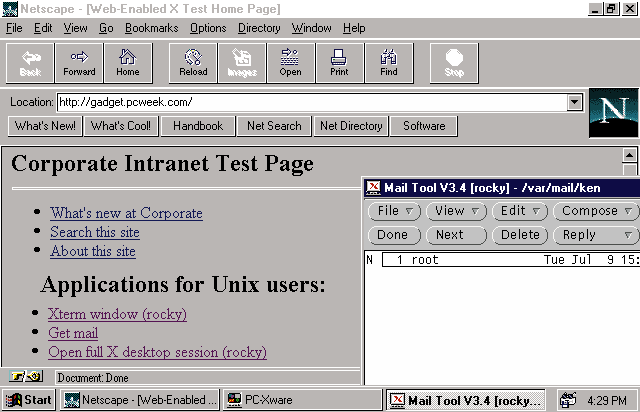This screenshot has height=412, width=640.
Task: Click the Back toolbar button
Action: [x=30, y=63]
